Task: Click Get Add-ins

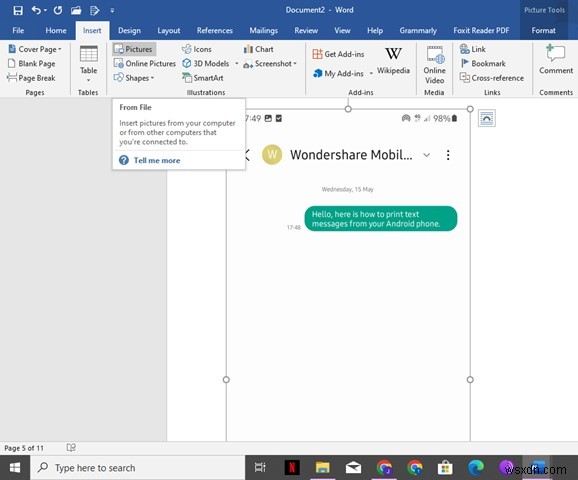Action: pyautogui.click(x=338, y=54)
